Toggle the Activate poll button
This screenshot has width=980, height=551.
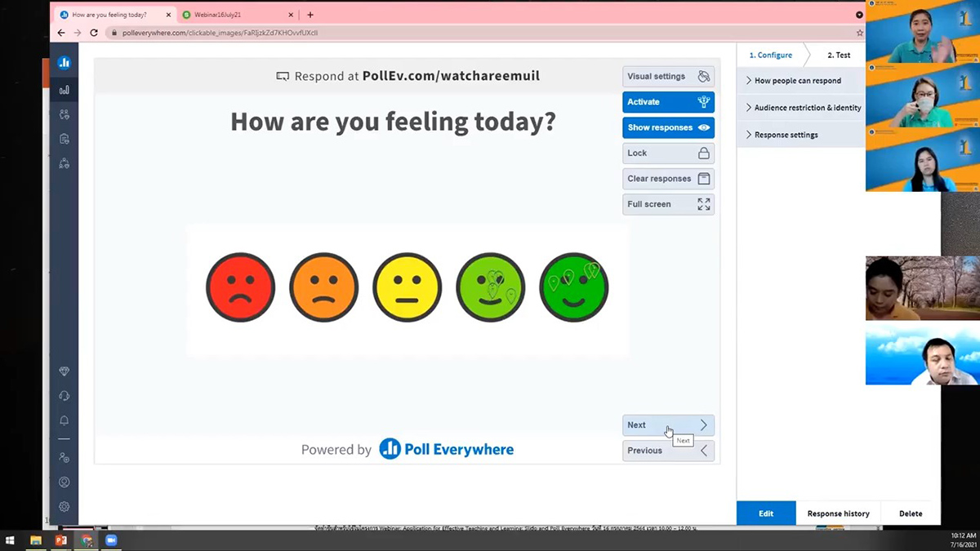point(668,102)
